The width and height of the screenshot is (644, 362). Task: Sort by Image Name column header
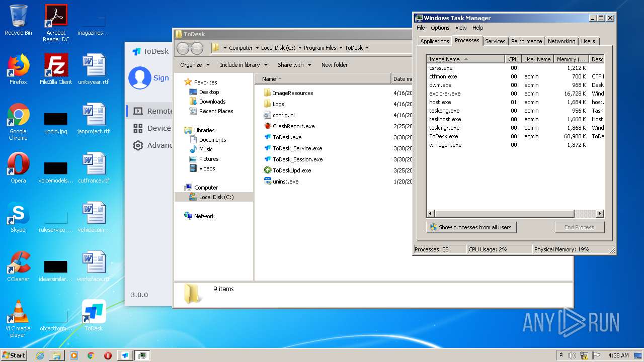click(465, 59)
